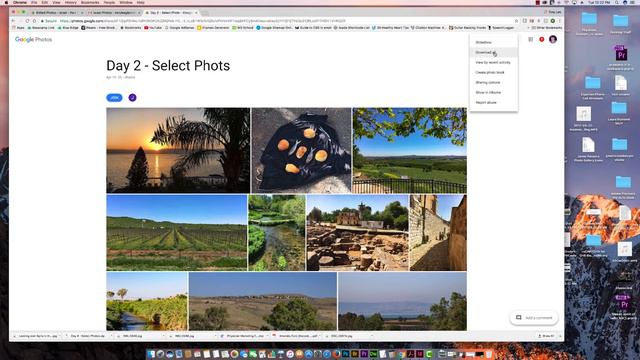The width and height of the screenshot is (640, 360).
Task: Open the Finder icon in the Dock
Action: coord(151,354)
